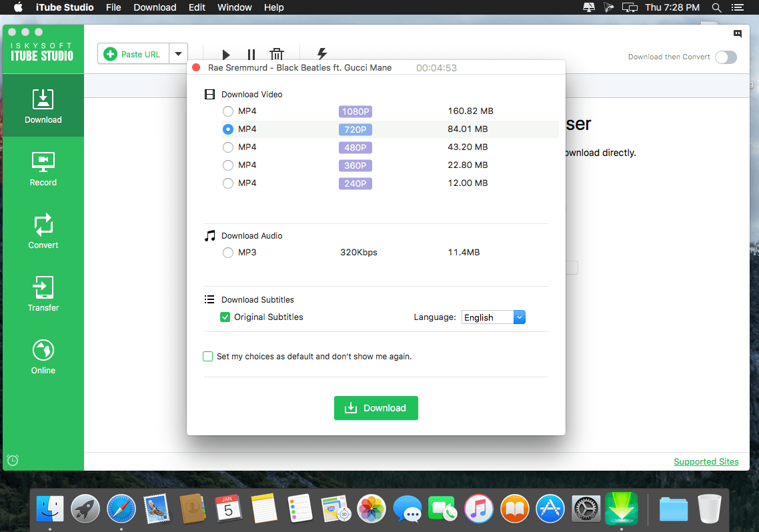
Task: Open the Edit menu
Action: [197, 7]
